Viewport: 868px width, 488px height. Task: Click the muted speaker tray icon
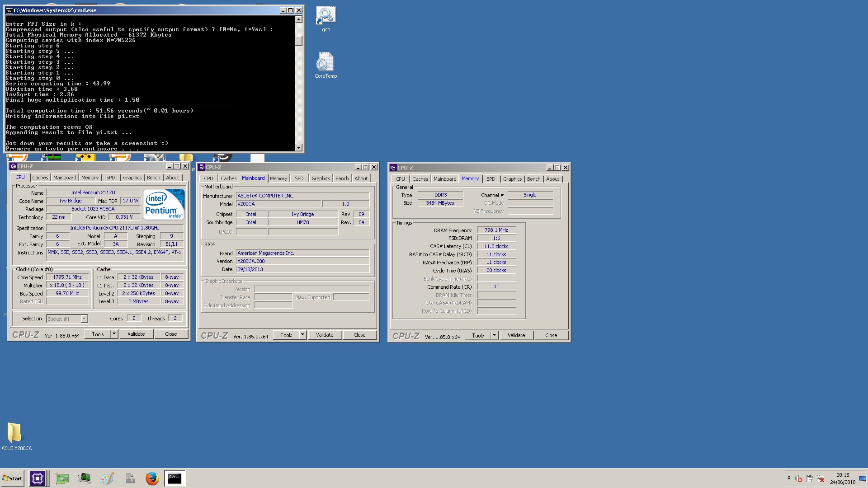click(x=798, y=479)
